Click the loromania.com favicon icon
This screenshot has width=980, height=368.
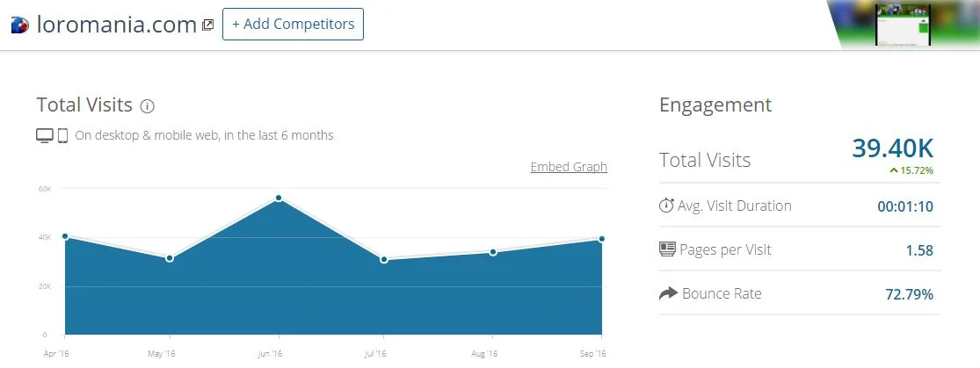coord(19,25)
